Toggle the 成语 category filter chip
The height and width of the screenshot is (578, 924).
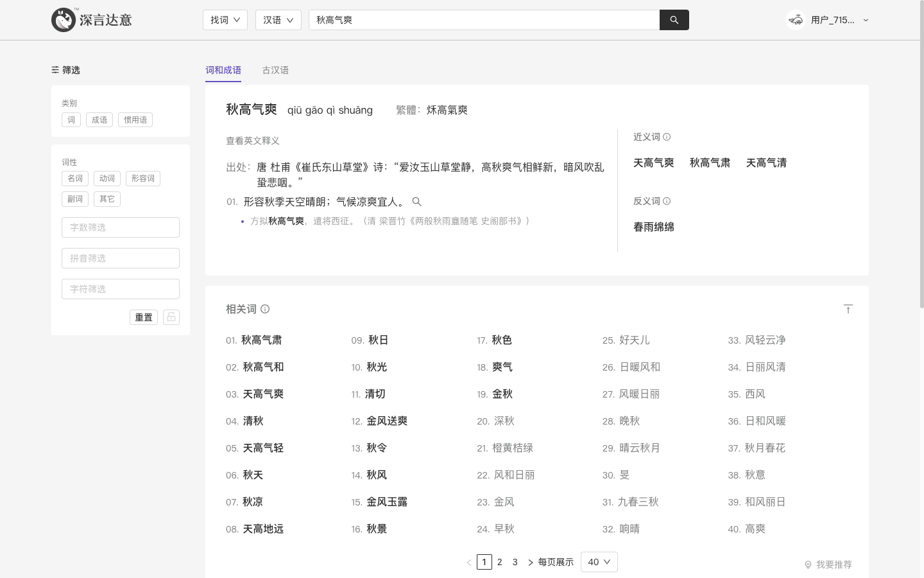(x=99, y=119)
